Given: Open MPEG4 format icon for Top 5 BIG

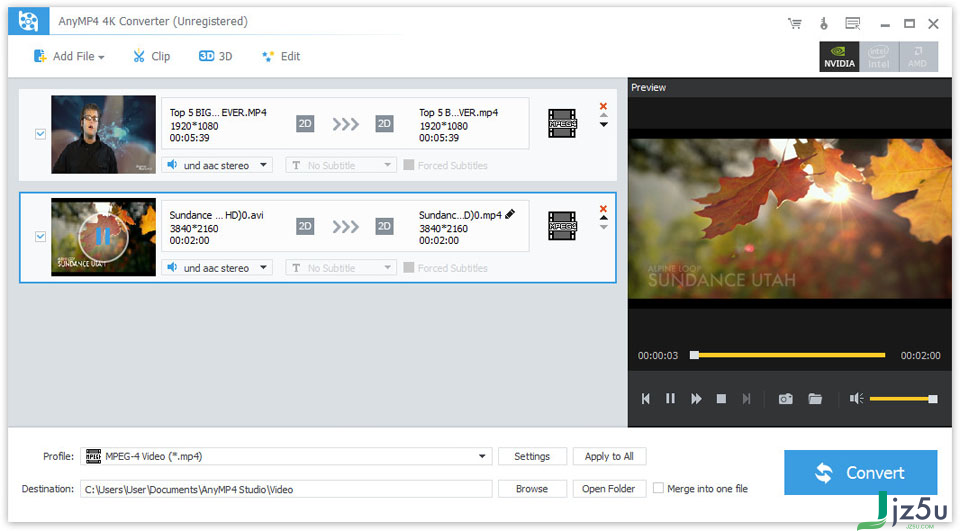Looking at the screenshot, I should click(x=562, y=123).
